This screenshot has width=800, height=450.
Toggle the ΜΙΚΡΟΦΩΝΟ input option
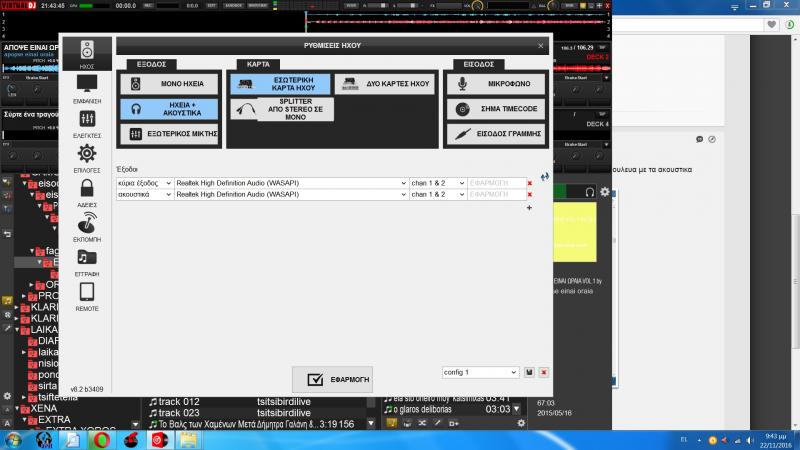496,84
